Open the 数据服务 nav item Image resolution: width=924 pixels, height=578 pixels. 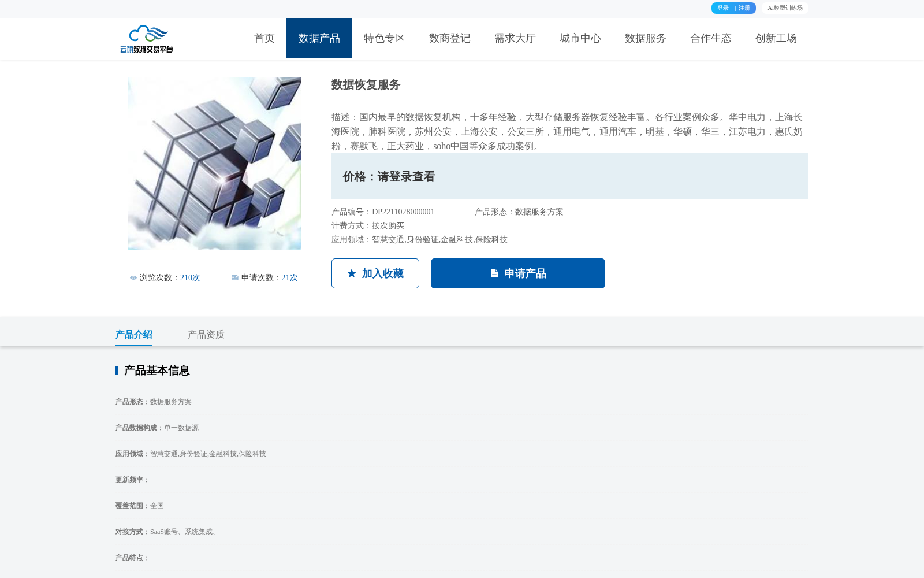[x=646, y=38]
